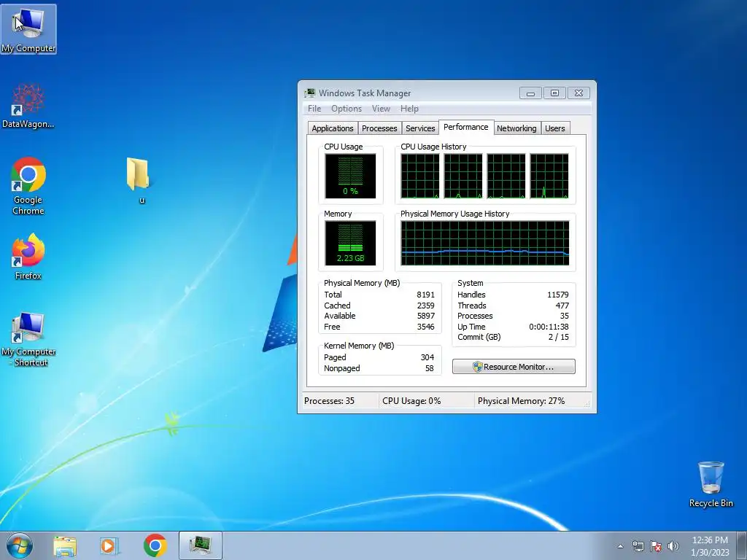
Task: Select My Computer - Shortcut icon
Action: click(28, 339)
